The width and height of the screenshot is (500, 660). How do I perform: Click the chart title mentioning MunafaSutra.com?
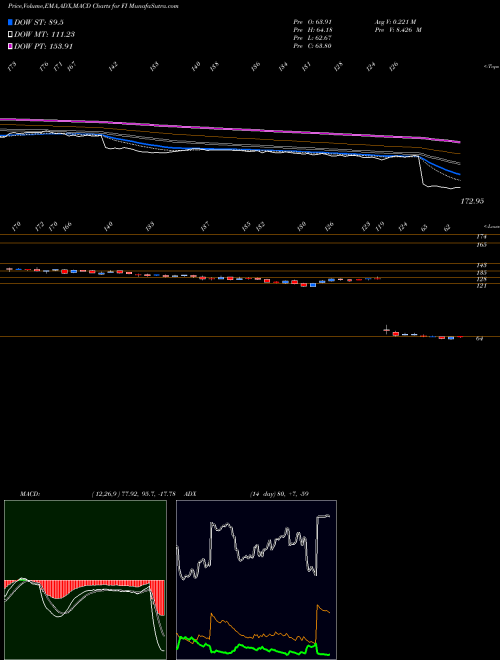(x=93, y=7)
